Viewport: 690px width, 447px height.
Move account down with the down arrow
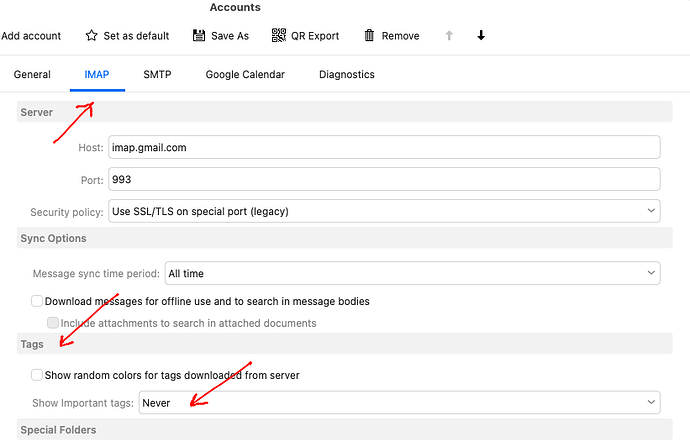coord(481,36)
